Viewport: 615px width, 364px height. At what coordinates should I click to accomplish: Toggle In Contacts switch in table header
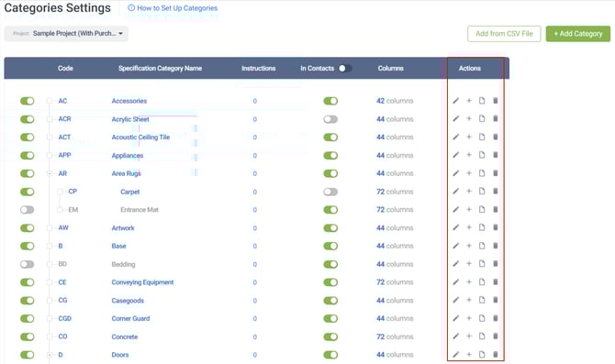click(x=345, y=68)
